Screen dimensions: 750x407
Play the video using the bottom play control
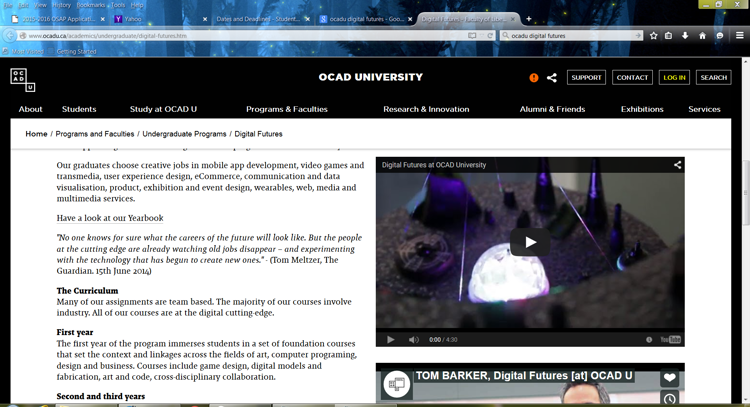point(390,340)
